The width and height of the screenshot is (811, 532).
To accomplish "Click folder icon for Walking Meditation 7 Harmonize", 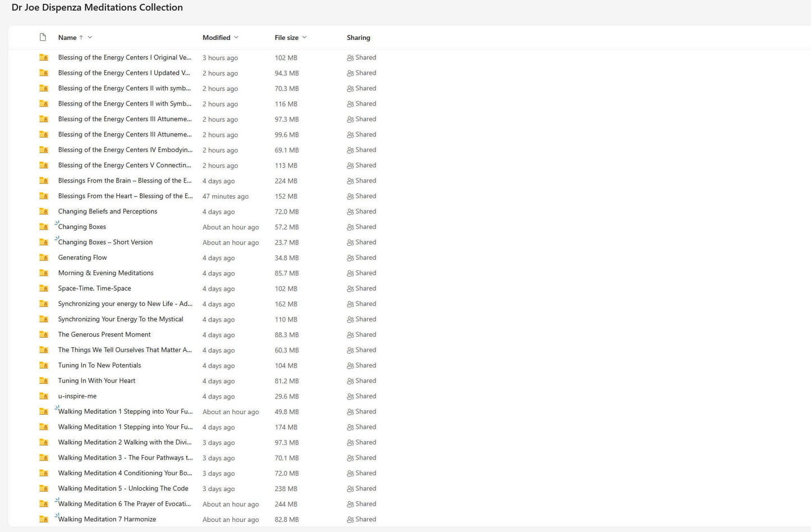I will pyautogui.click(x=44, y=520).
